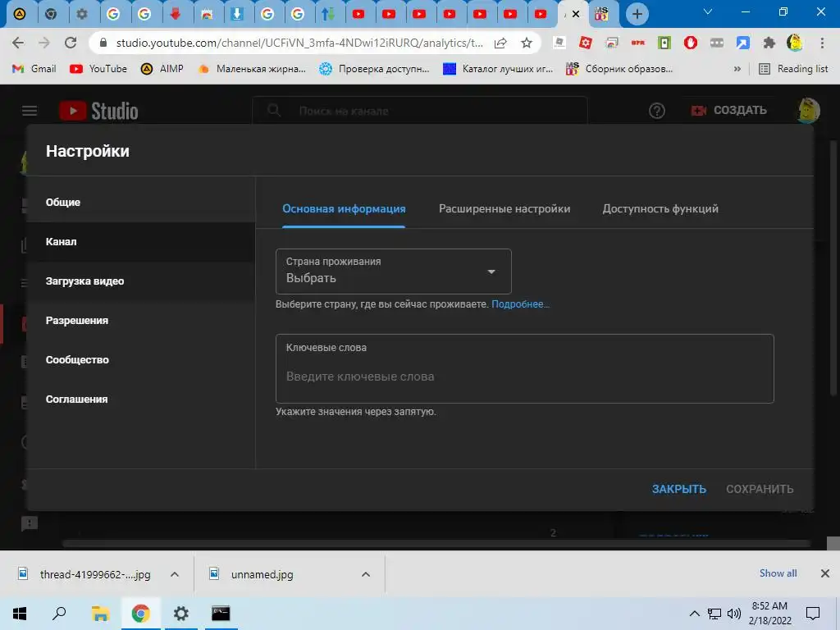Click the Chrome profile avatar in toolbar

click(x=795, y=43)
